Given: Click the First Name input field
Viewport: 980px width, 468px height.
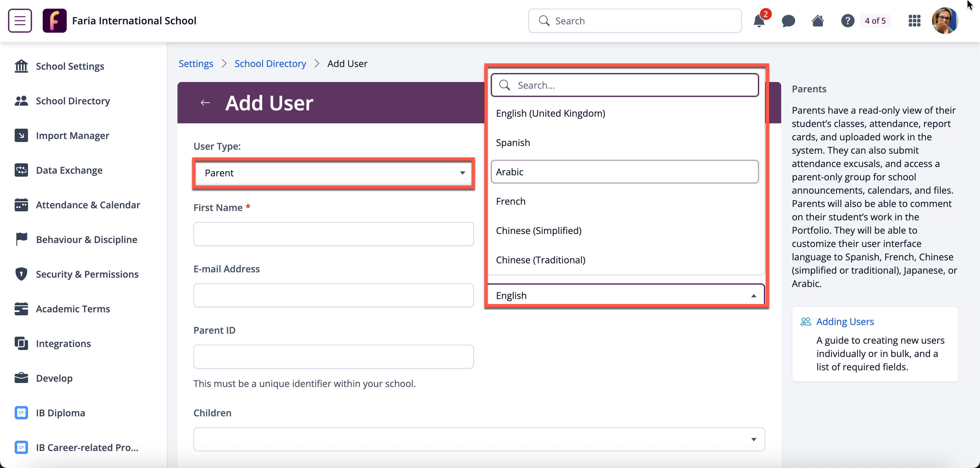Looking at the screenshot, I should coord(333,234).
